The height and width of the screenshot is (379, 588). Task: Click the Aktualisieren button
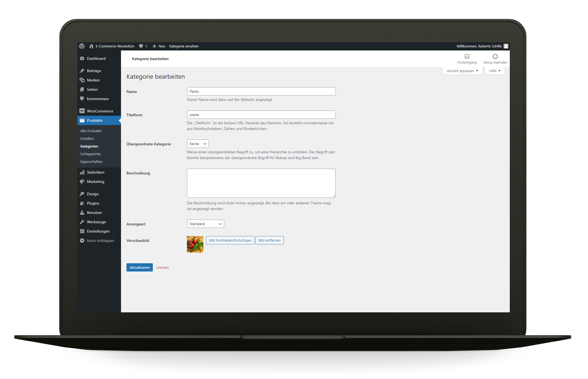139,267
